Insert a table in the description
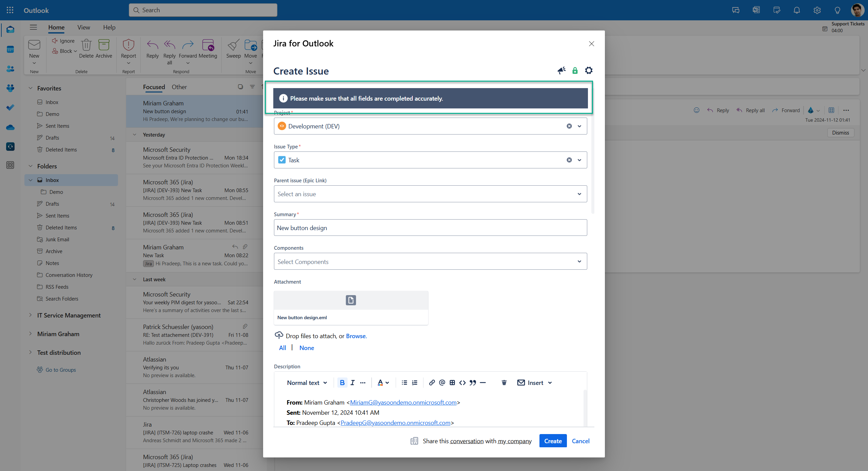 [452, 382]
